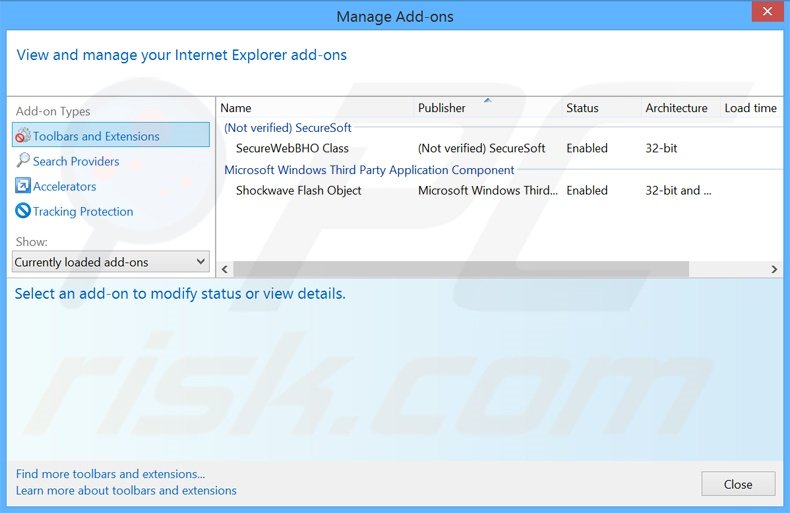The image size is (790, 513).
Task: Select the SecureWebBHO Class add-on
Action: (x=292, y=149)
